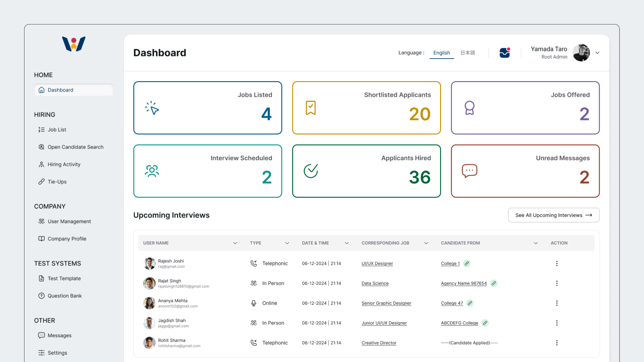This screenshot has width=644, height=362.
Task: Click the Jobs Offered award ribbon icon
Action: click(x=470, y=108)
